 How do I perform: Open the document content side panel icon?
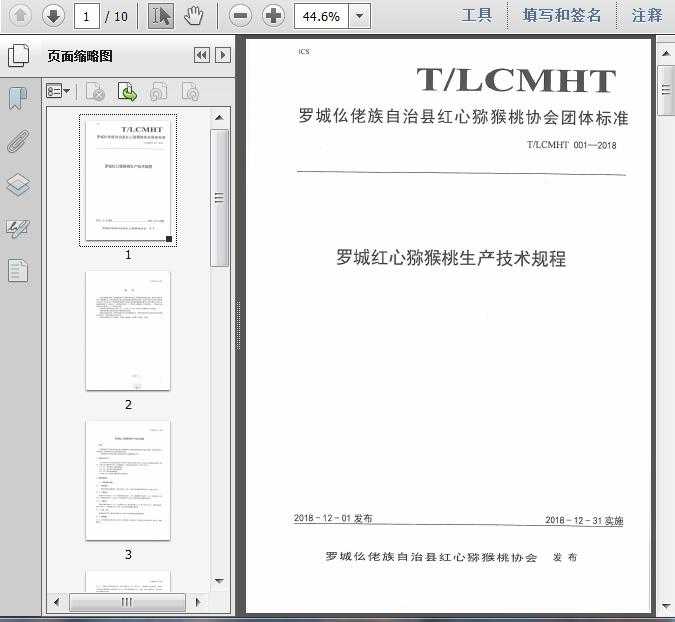19,271
